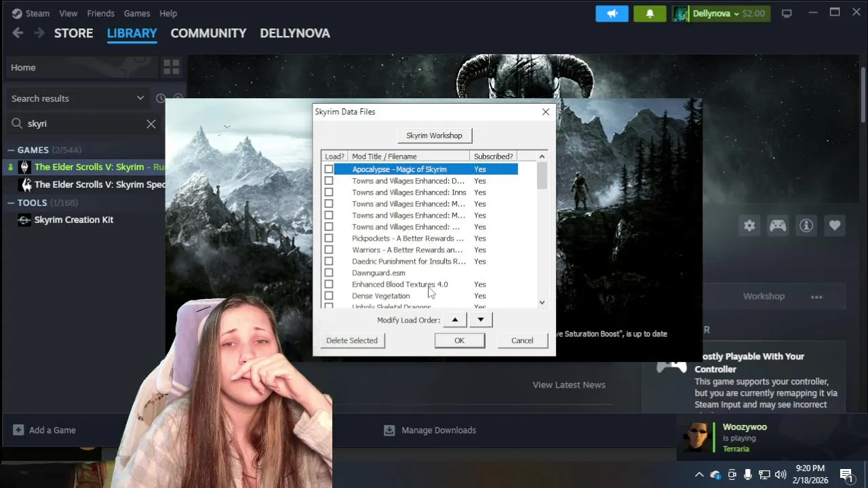Click the library search magnifier icon
Screen dimensions: 868x488
coord(17,123)
